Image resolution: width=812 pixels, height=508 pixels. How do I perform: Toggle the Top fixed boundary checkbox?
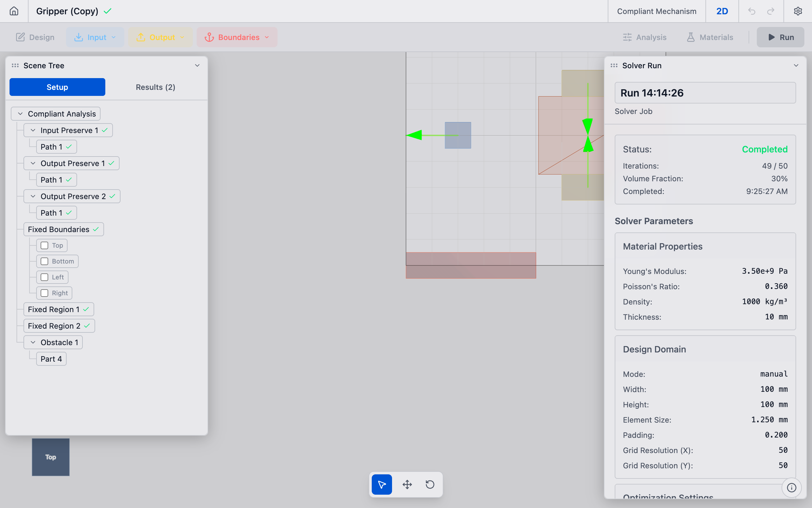44,245
